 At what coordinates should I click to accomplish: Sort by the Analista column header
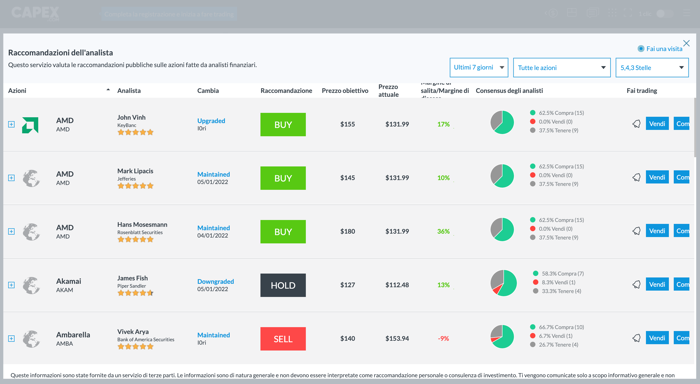click(129, 91)
